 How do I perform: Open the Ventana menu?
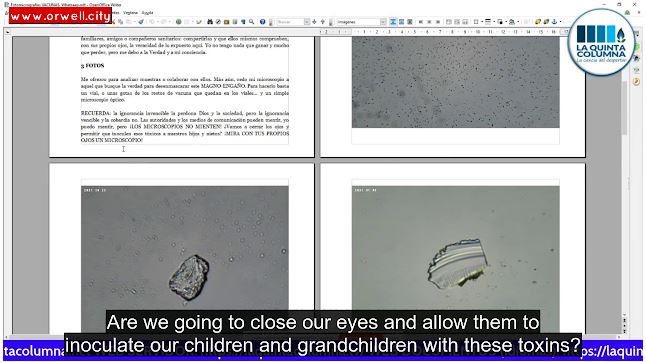(130, 13)
